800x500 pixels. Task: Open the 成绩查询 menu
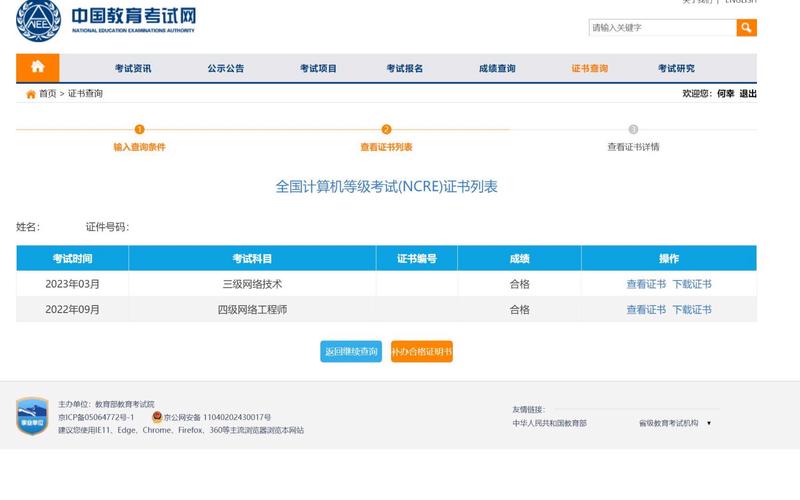click(497, 68)
